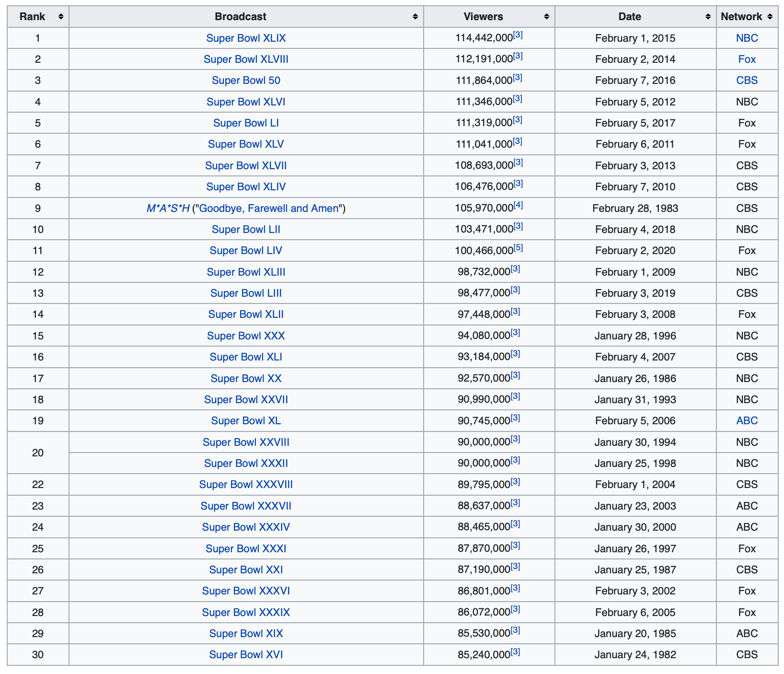Open Fox network link in rank 2 row

point(747,59)
